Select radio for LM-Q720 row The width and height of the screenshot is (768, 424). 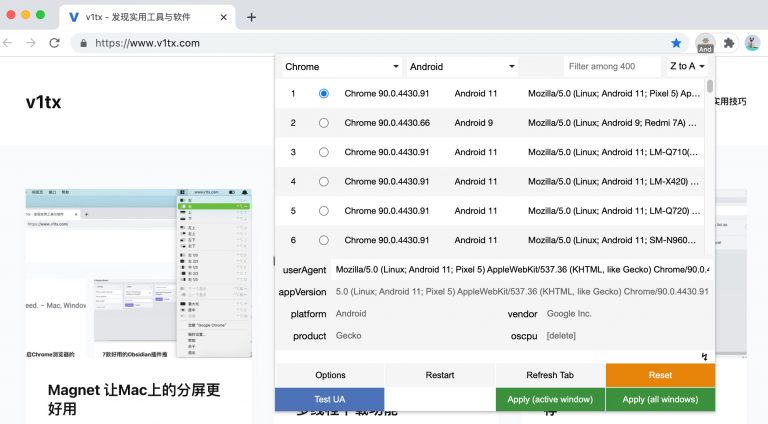(x=324, y=211)
